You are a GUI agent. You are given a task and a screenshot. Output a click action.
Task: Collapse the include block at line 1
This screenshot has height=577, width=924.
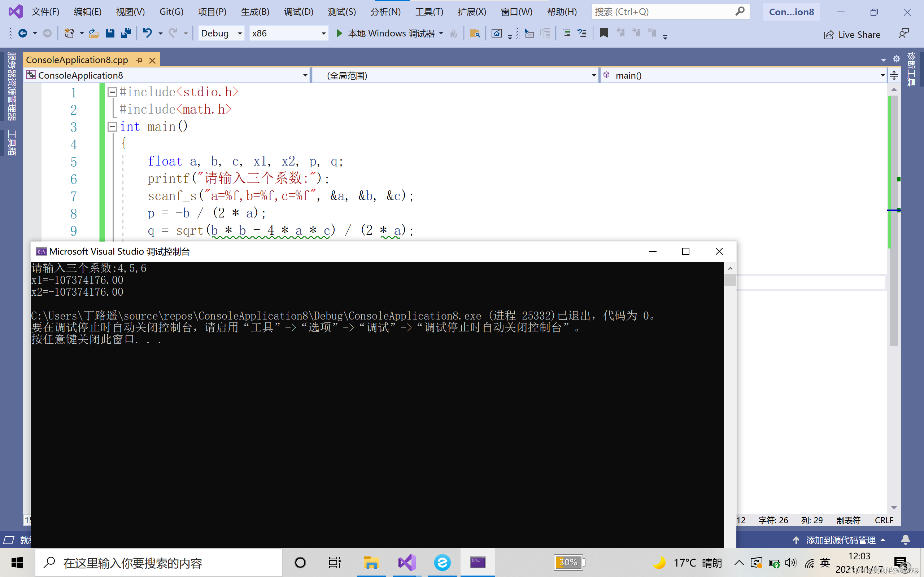pos(112,92)
